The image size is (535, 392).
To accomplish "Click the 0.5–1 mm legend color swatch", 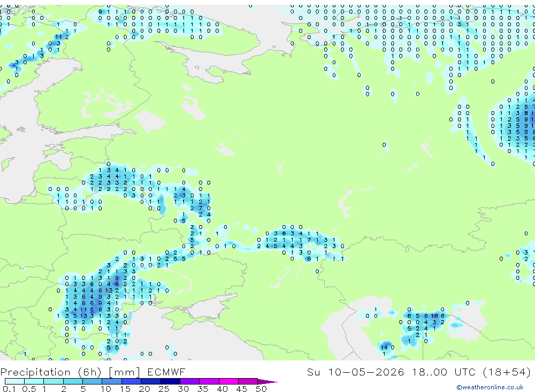I will [x=34, y=381].
